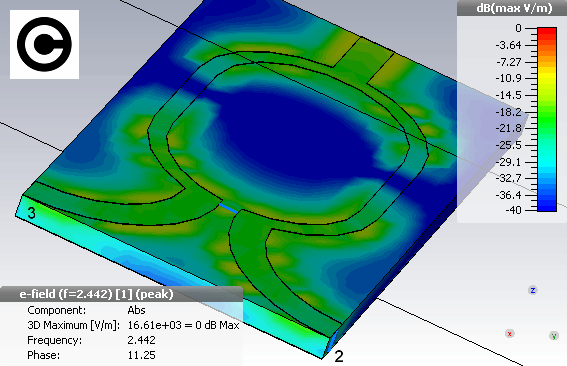Image resolution: width=567 pixels, height=366 pixels.
Task: Click the green y axis indicator
Action: coord(554,336)
